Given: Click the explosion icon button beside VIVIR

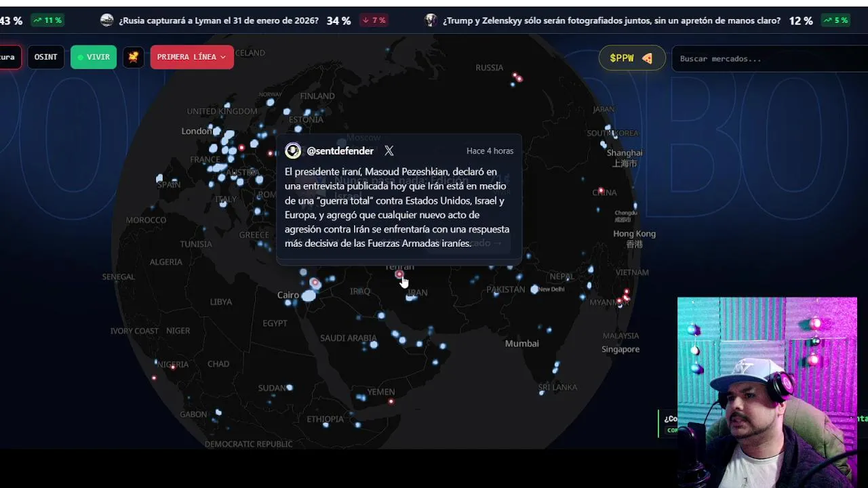Looking at the screenshot, I should point(134,57).
